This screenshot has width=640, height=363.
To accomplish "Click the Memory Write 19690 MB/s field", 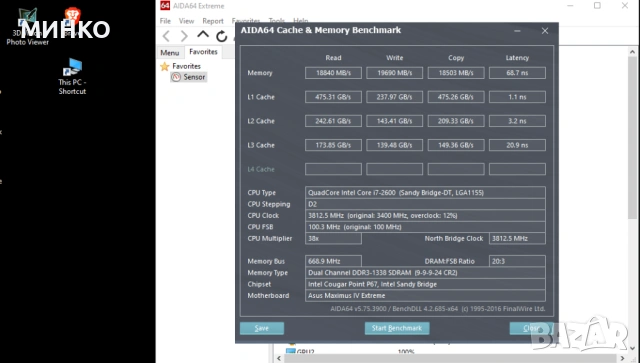I will pos(394,73).
